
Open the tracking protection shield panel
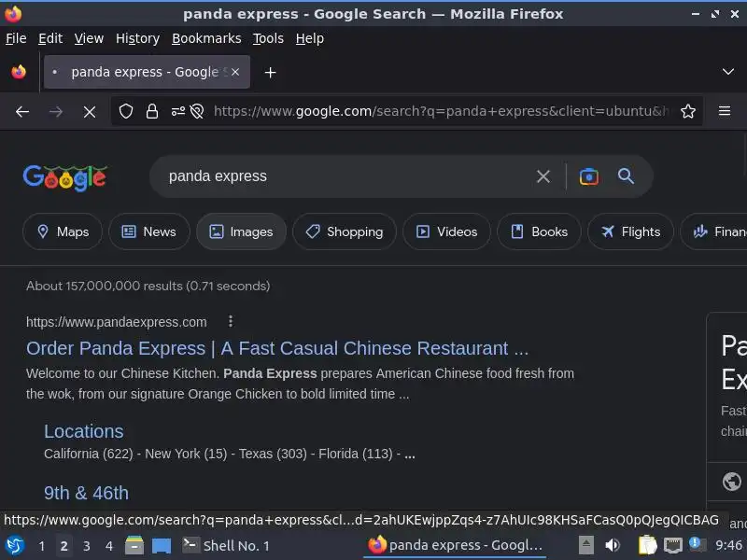click(x=126, y=111)
